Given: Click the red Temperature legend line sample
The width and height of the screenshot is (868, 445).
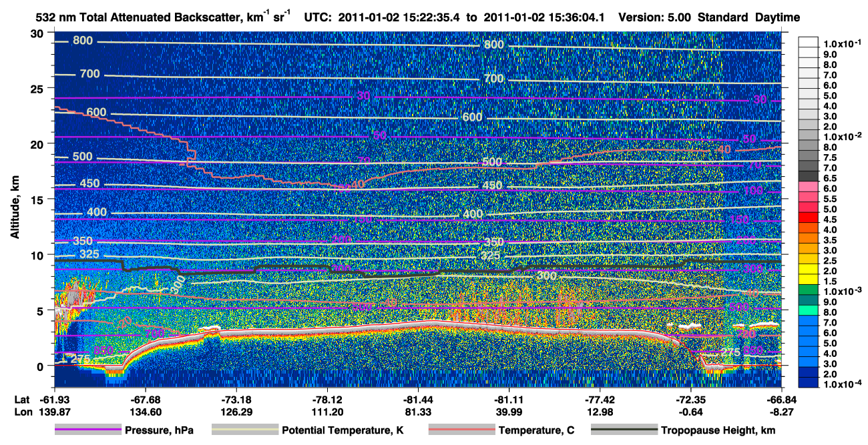Looking at the screenshot, I should pos(461,430).
